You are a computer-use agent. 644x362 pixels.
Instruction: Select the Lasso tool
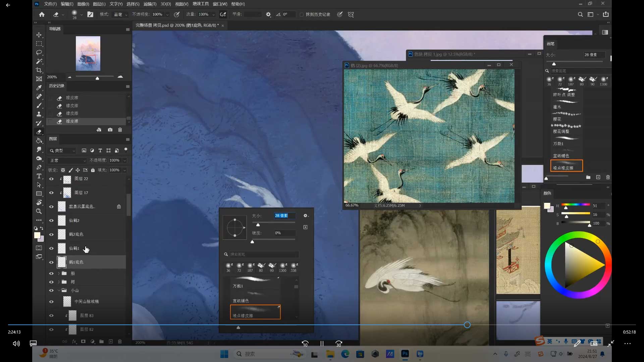(39, 53)
